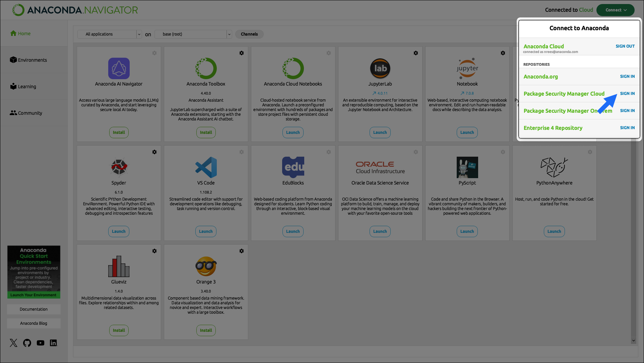Sign out of Anaconda Cloud
Viewport: 644px width, 363px height.
tap(625, 46)
